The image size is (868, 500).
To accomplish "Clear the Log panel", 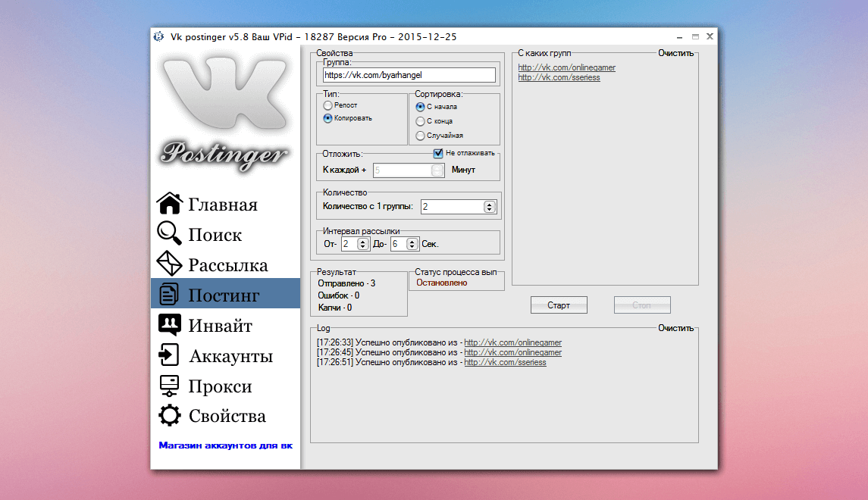I will [x=676, y=328].
